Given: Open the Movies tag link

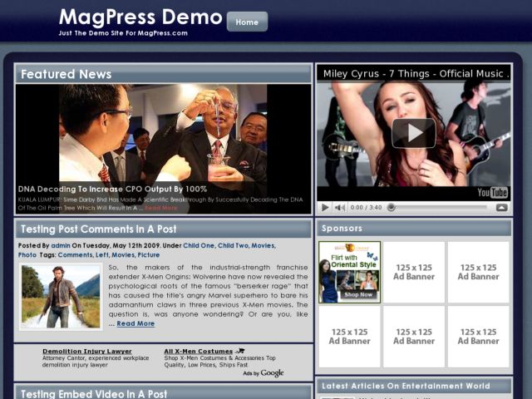Looking at the screenshot, I should click(123, 255).
